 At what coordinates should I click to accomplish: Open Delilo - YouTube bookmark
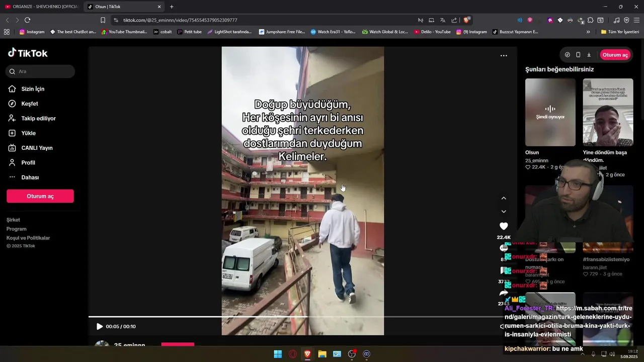pos(432,32)
